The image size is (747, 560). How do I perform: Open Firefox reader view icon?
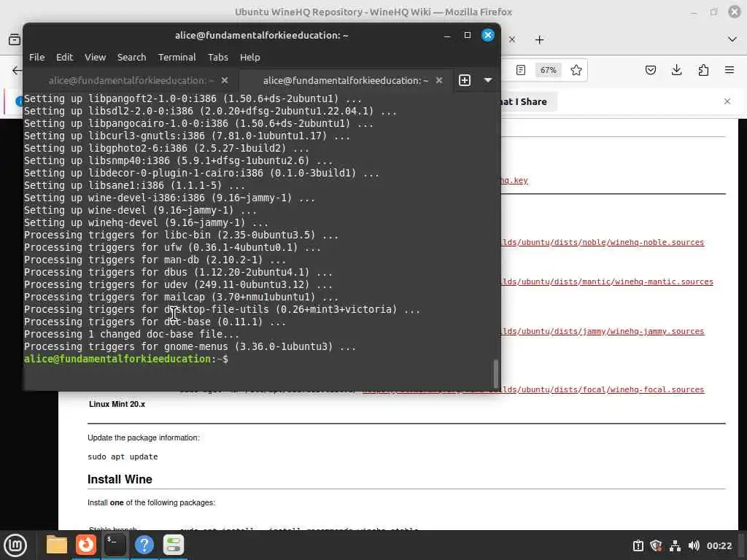pyautogui.click(x=521, y=70)
